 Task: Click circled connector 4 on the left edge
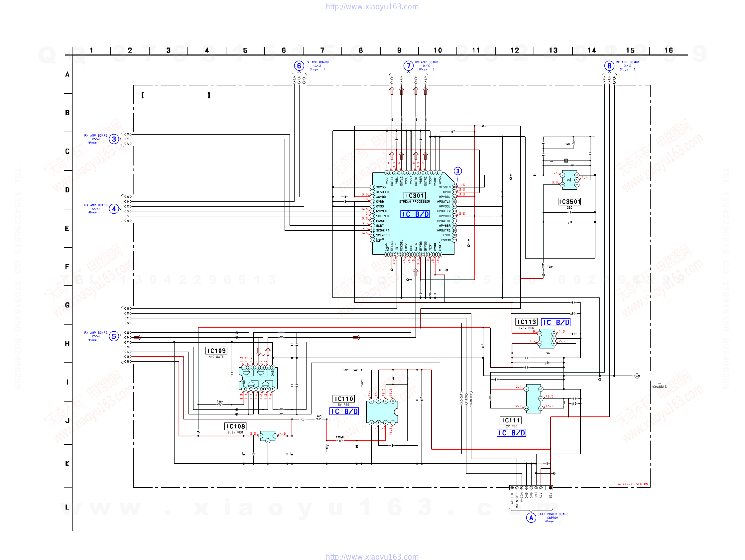pos(114,209)
